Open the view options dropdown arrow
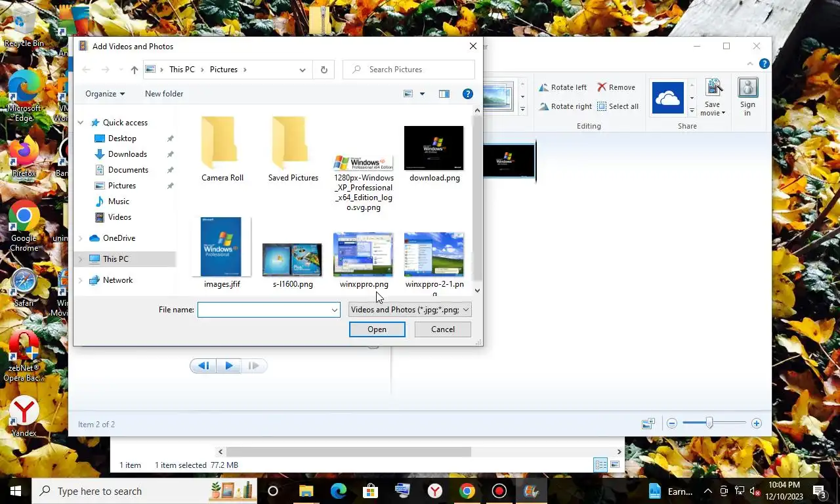 pyautogui.click(x=422, y=94)
